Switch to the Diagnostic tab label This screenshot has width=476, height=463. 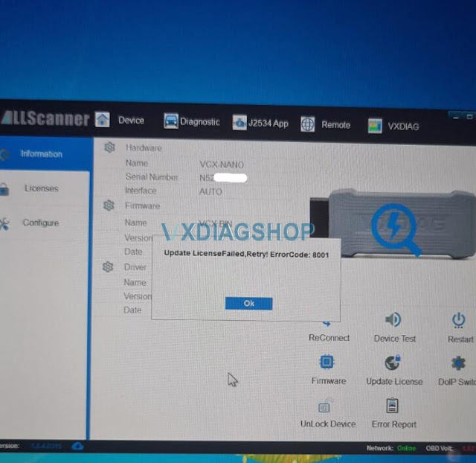click(200, 122)
